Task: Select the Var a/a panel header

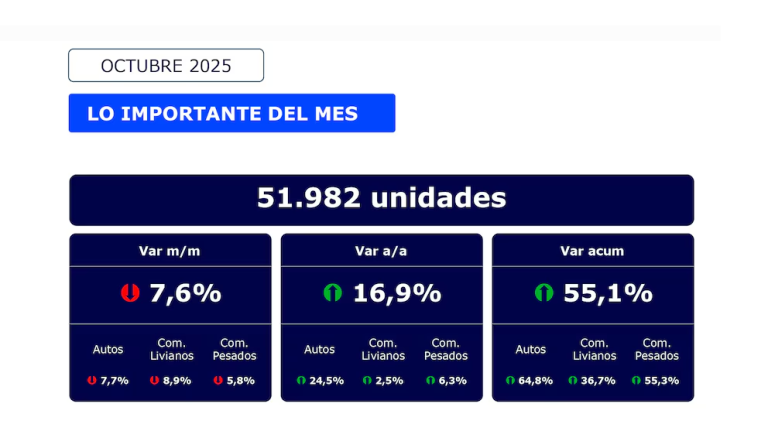Action: point(381,251)
